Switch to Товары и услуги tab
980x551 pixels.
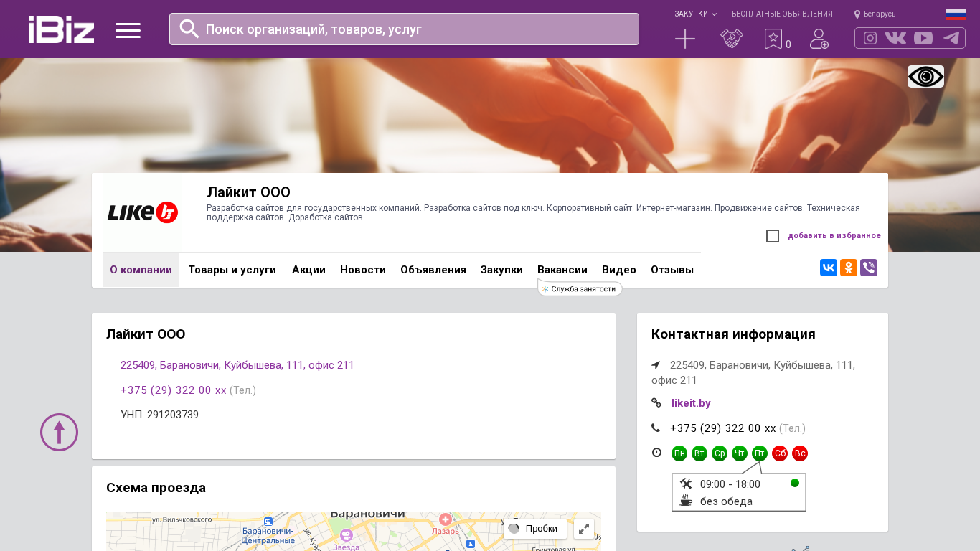point(232,270)
